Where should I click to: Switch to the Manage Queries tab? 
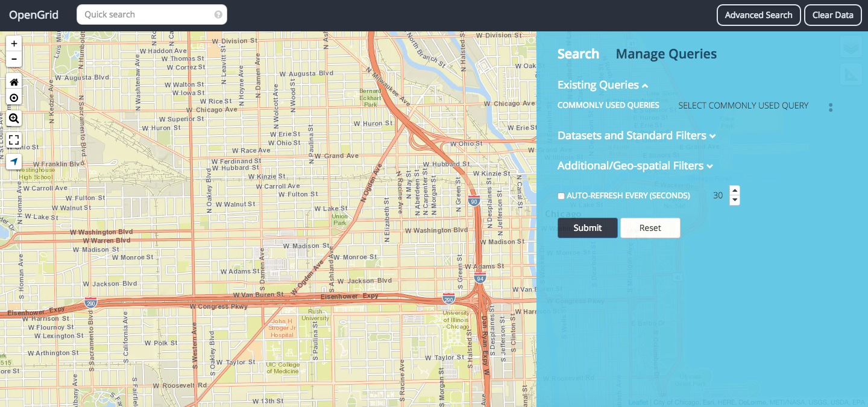click(x=666, y=54)
